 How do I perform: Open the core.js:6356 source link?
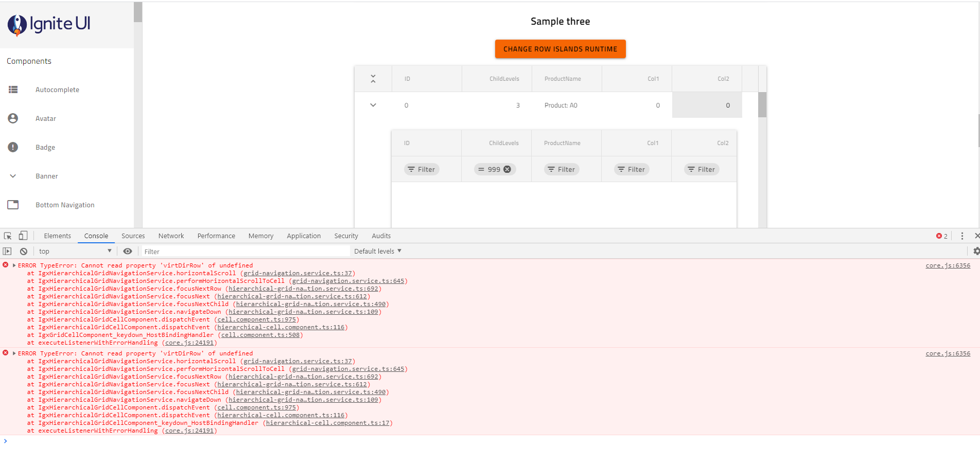(x=948, y=265)
